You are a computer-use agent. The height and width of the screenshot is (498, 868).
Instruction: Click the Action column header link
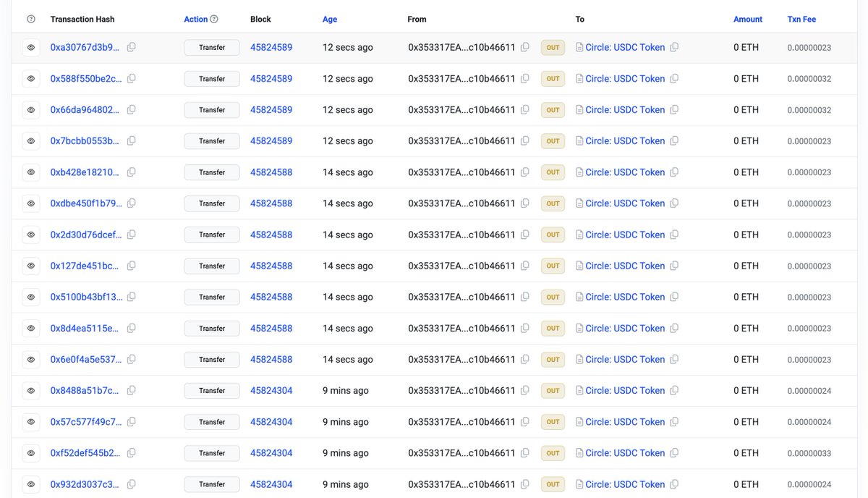[x=196, y=19]
